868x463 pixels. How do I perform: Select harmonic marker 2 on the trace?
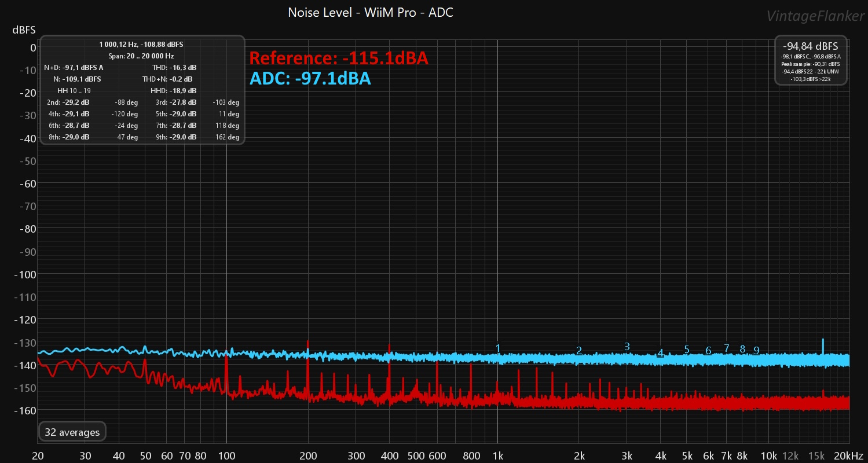(x=579, y=350)
